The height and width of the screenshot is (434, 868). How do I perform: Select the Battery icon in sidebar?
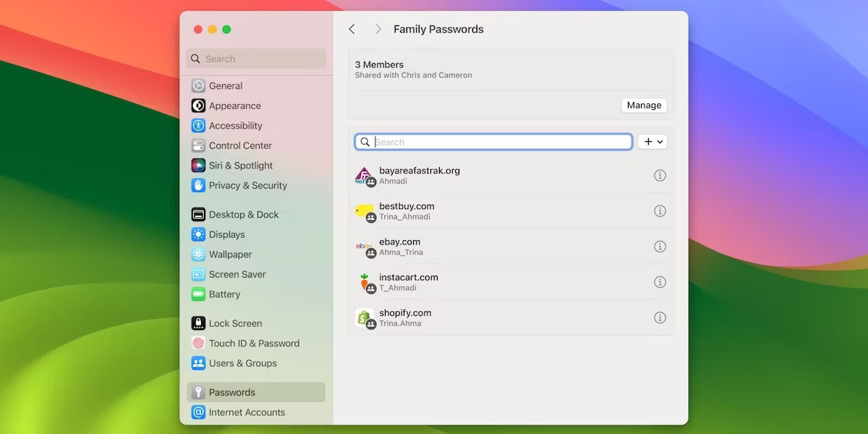[x=198, y=294]
